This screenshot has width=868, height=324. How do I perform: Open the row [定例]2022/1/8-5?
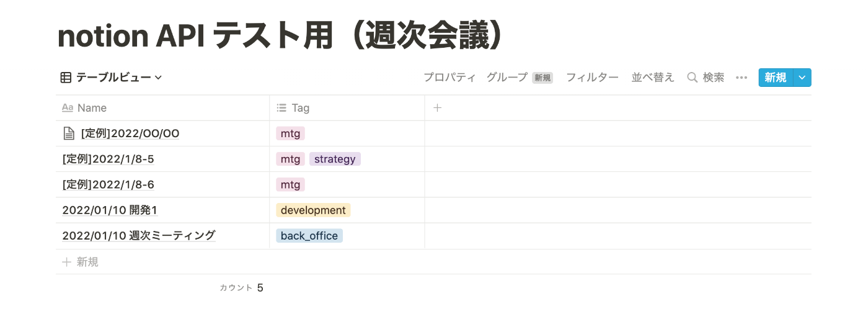(108, 159)
